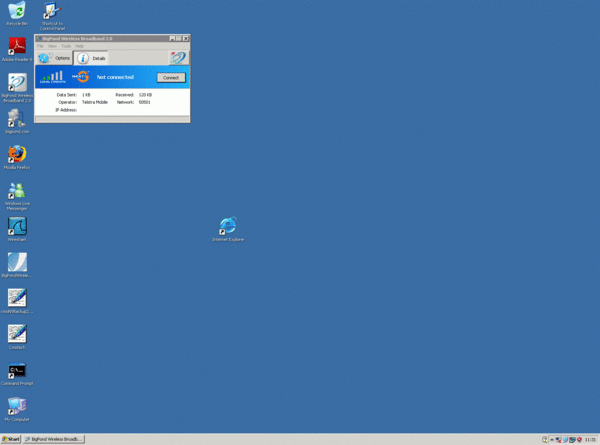Select the Mozilla Firefox desktop icon
600x445 pixels.
pos(17,155)
